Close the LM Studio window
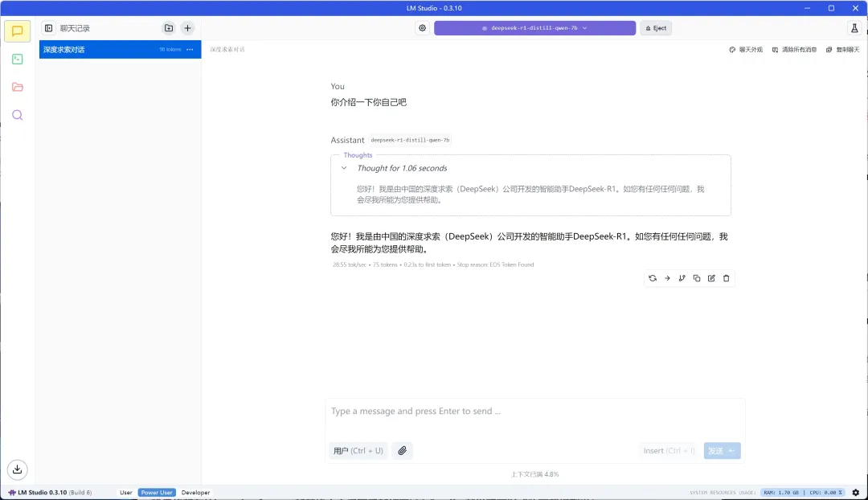Viewport: 868px width, 500px height. [x=855, y=8]
